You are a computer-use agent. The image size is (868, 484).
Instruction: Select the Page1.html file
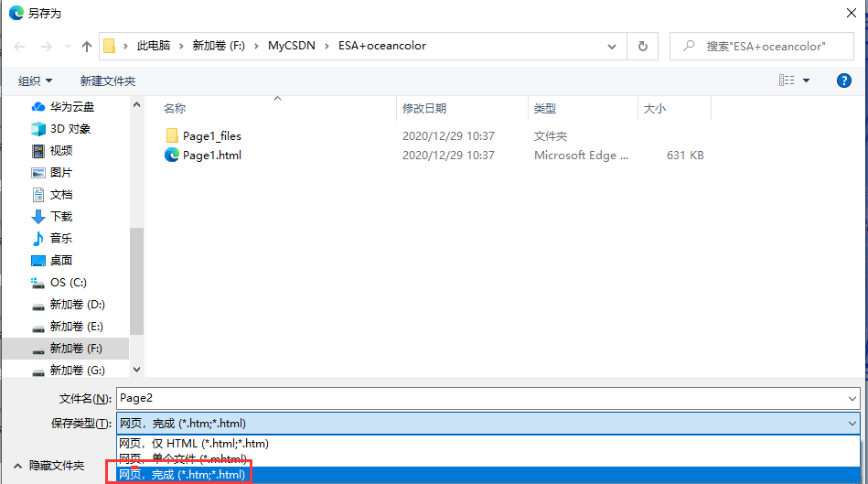(212, 155)
